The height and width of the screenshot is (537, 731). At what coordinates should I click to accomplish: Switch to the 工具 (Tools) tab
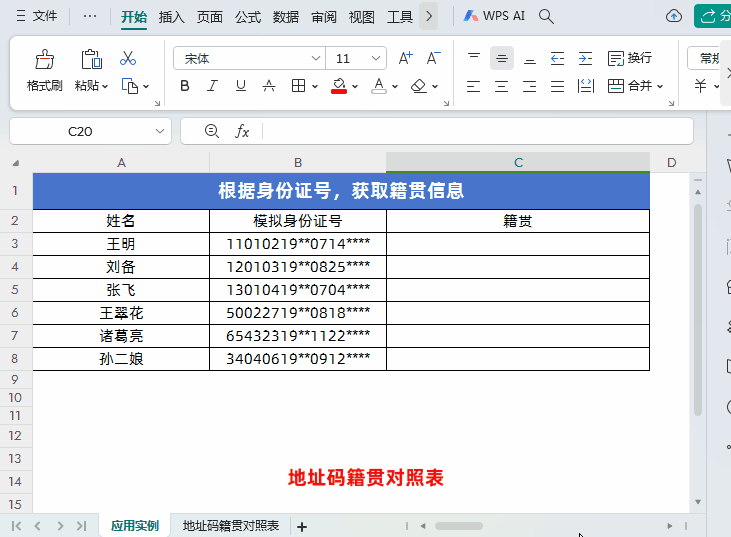[x=400, y=17]
